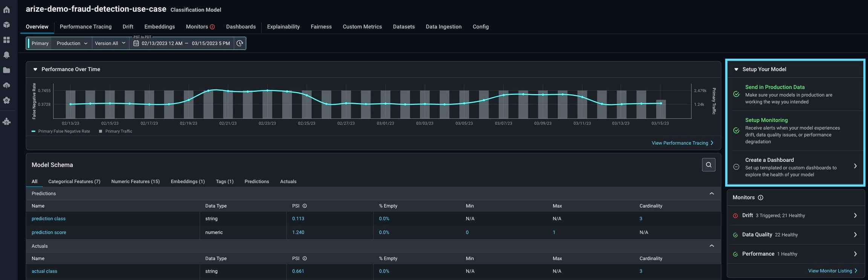
Task: Collapse the Actuals schema section
Action: pos(712,246)
